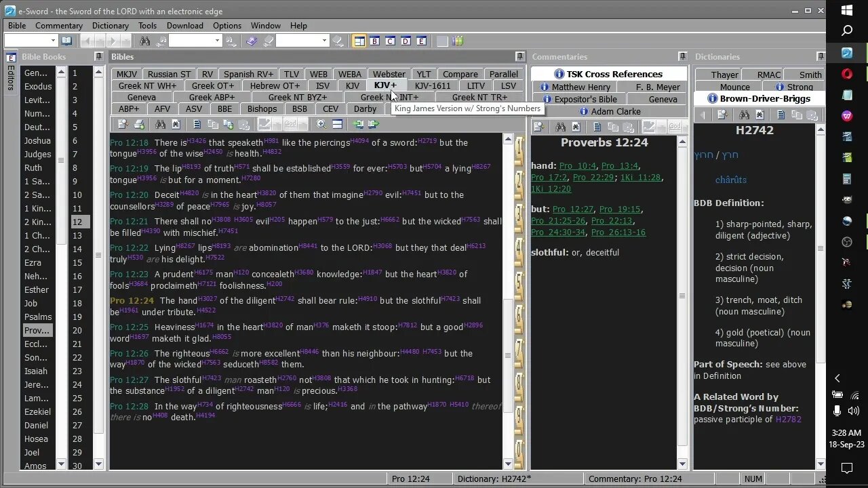Click the open book icon in top toolbar
868x488 pixels.
66,41
